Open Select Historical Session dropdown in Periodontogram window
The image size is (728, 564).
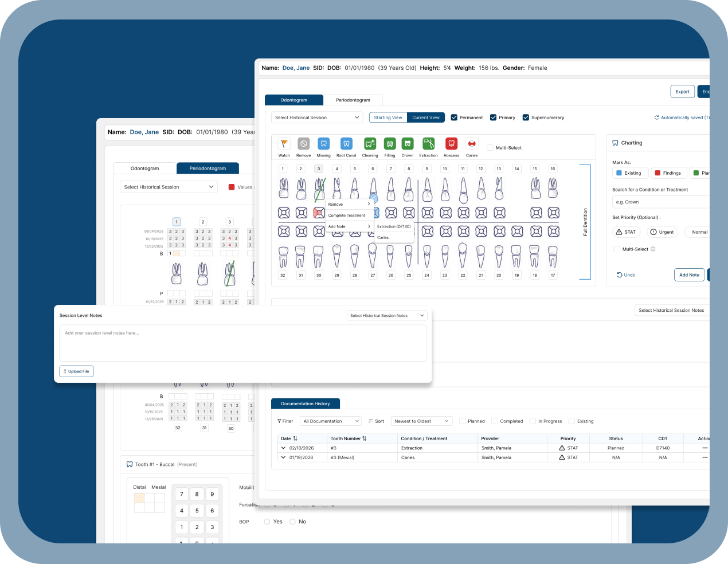(x=169, y=187)
